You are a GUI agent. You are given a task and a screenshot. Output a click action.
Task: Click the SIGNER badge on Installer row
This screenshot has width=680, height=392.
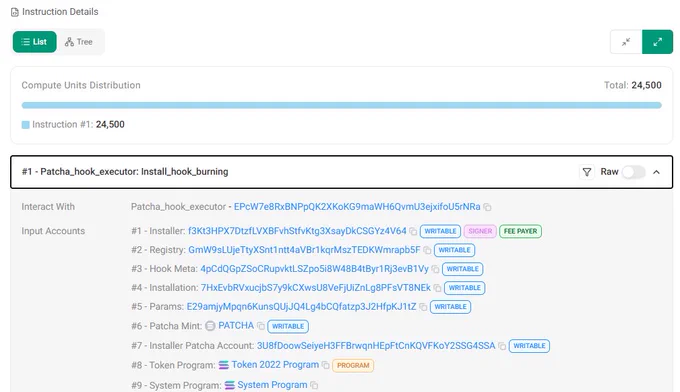[480, 231]
